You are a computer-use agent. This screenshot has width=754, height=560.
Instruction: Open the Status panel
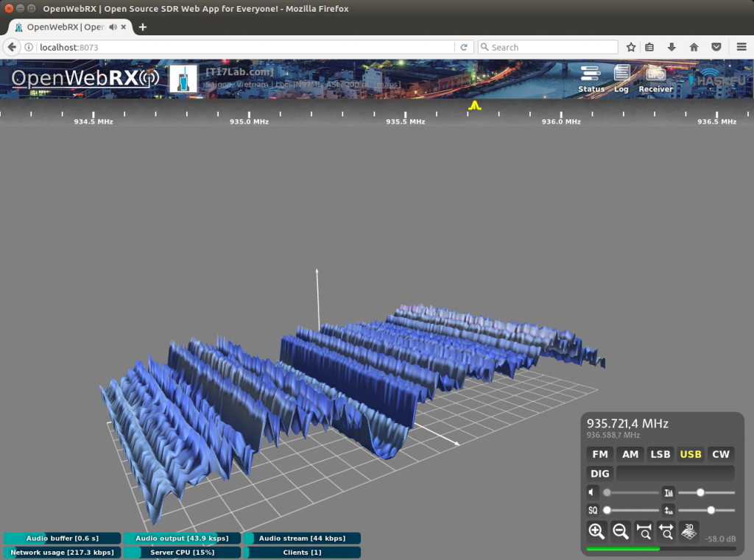click(x=591, y=78)
